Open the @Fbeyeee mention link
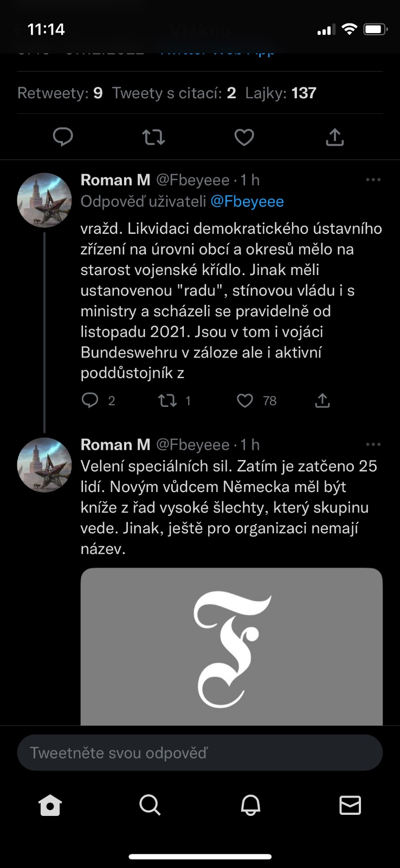The image size is (400, 868). 247,201
